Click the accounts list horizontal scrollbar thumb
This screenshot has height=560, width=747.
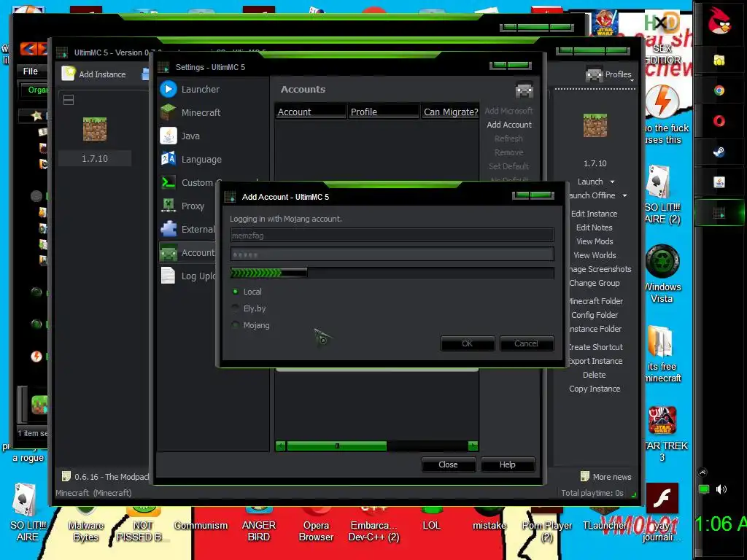pyautogui.click(x=337, y=446)
